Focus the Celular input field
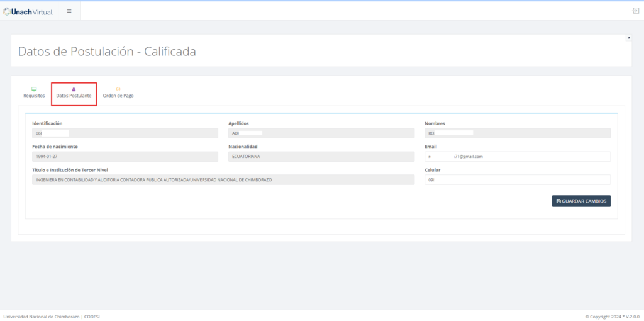This screenshot has width=644, height=321. (517, 180)
